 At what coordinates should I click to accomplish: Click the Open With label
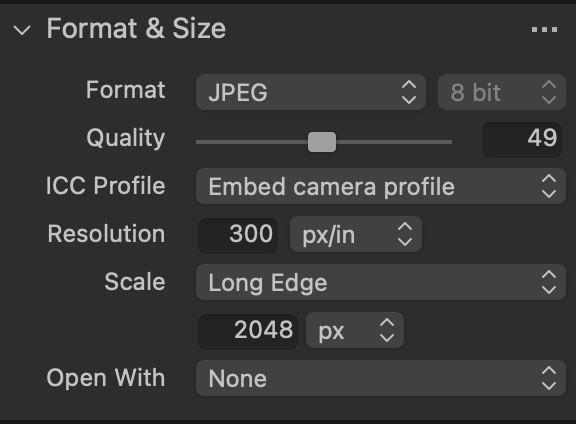[x=106, y=378]
